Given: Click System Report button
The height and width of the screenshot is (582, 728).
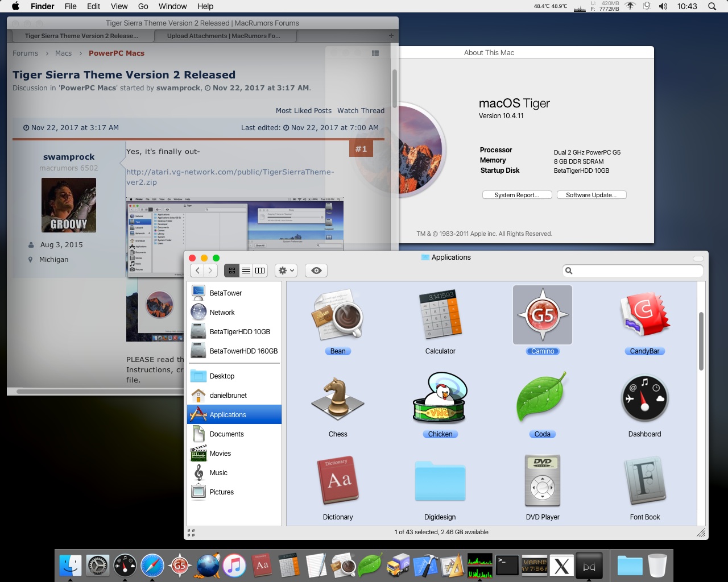Looking at the screenshot, I should click(517, 195).
